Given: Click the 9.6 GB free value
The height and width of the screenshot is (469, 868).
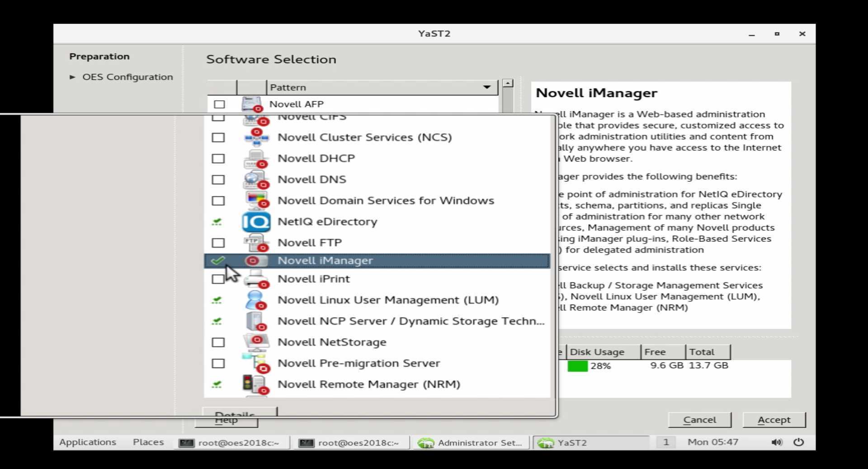Looking at the screenshot, I should pyautogui.click(x=667, y=366).
